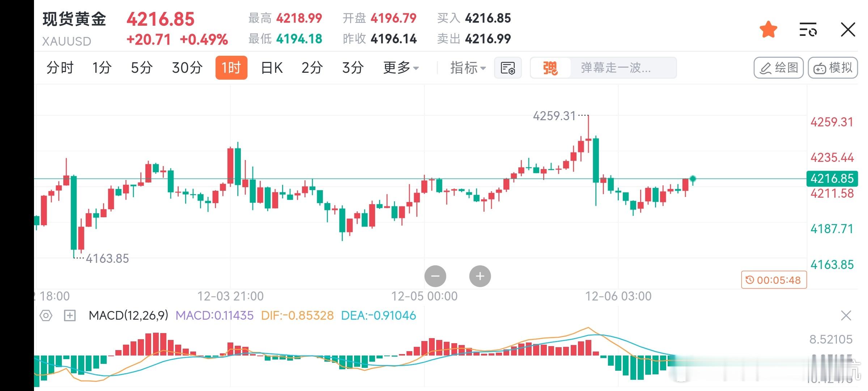Screen dimensions: 868x391
Task: Switch to the 1分 one-minute chart
Action: click(x=102, y=68)
